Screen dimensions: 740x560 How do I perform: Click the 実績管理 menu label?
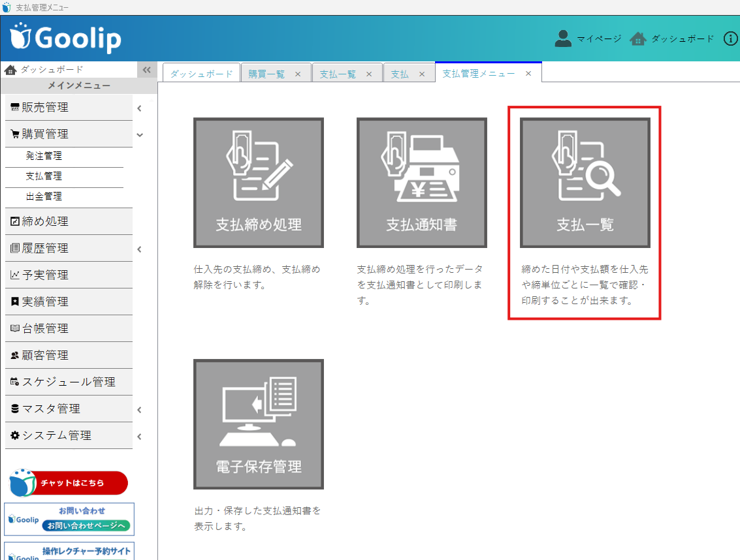45,302
